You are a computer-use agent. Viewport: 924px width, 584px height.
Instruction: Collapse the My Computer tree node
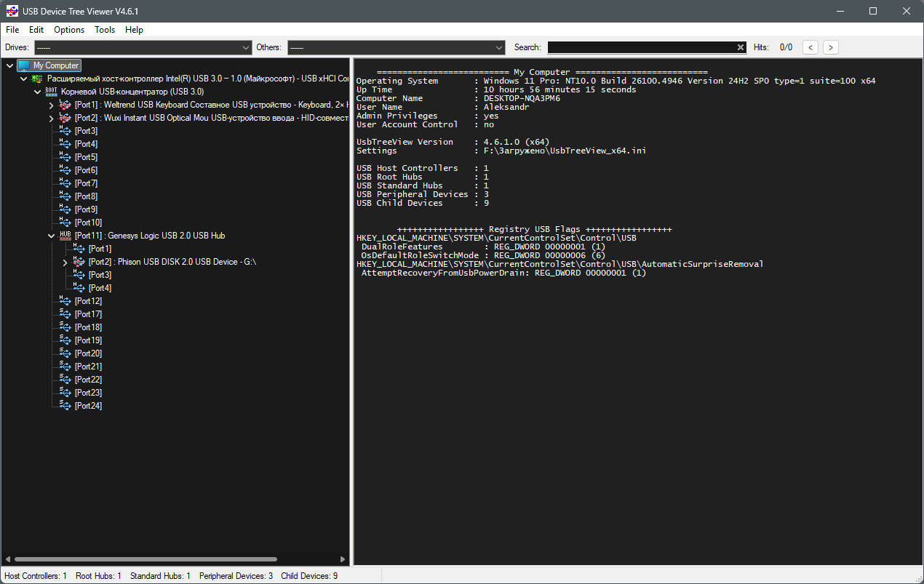coord(9,65)
